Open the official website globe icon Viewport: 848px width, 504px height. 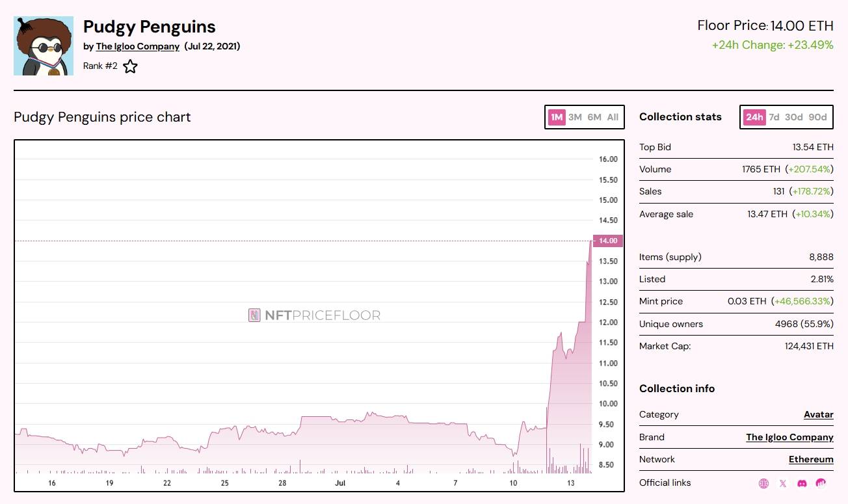pyautogui.click(x=764, y=483)
